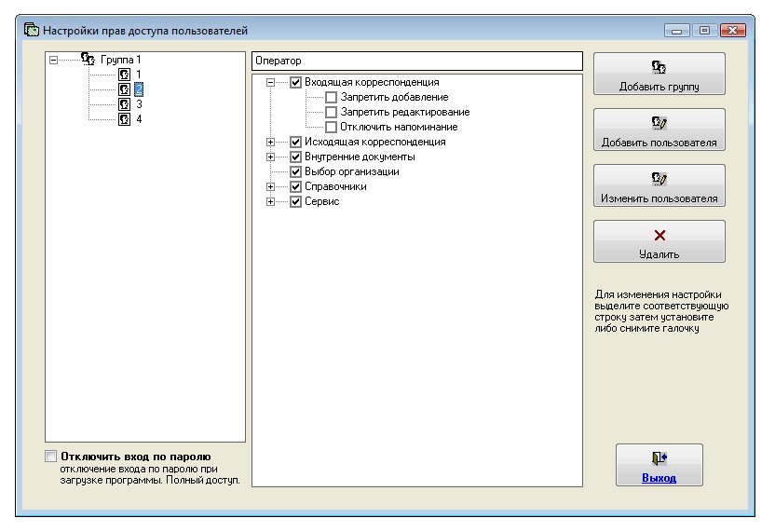
Task: Uncheck the Сервис checkbox
Action: [x=295, y=202]
